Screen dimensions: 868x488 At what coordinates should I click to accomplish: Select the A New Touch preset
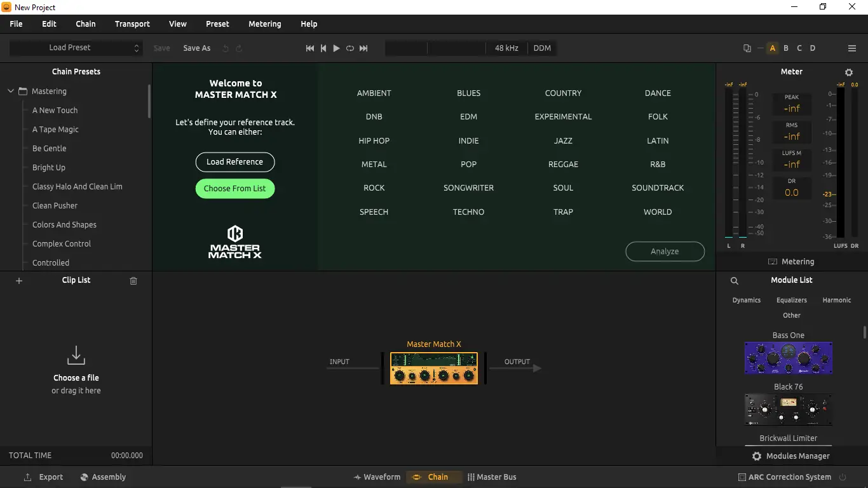click(x=55, y=111)
